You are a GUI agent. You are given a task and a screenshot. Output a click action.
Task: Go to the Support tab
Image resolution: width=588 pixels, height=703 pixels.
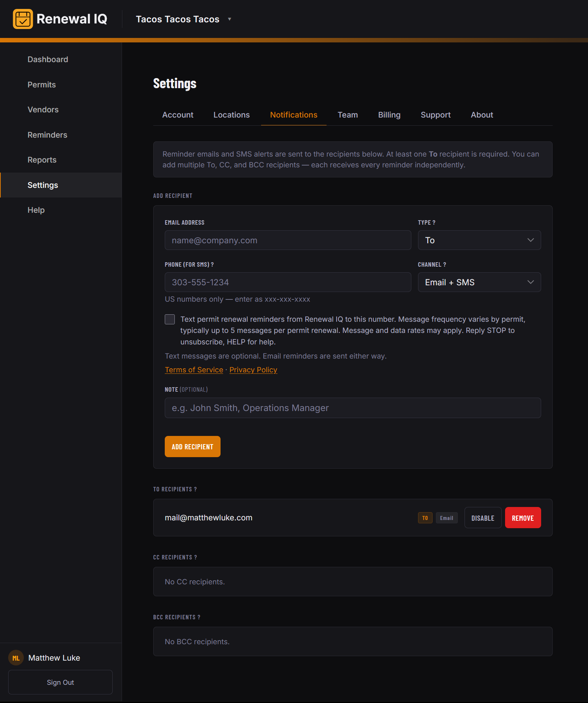pyautogui.click(x=436, y=115)
